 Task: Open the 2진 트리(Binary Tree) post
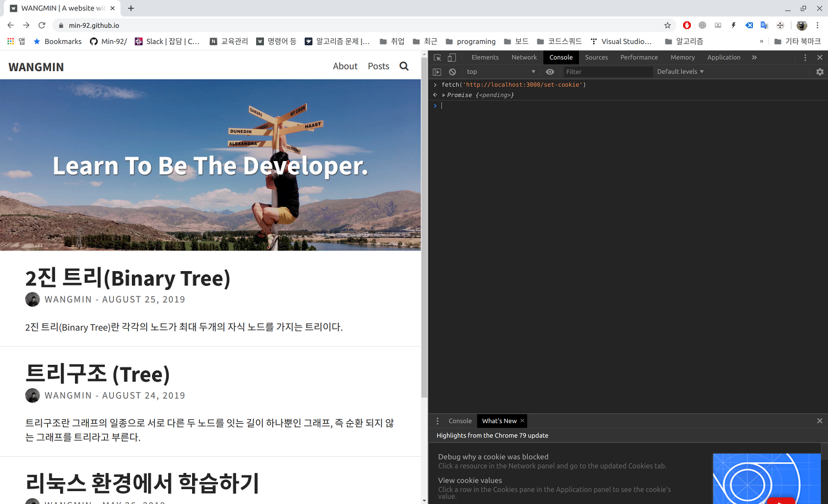128,278
